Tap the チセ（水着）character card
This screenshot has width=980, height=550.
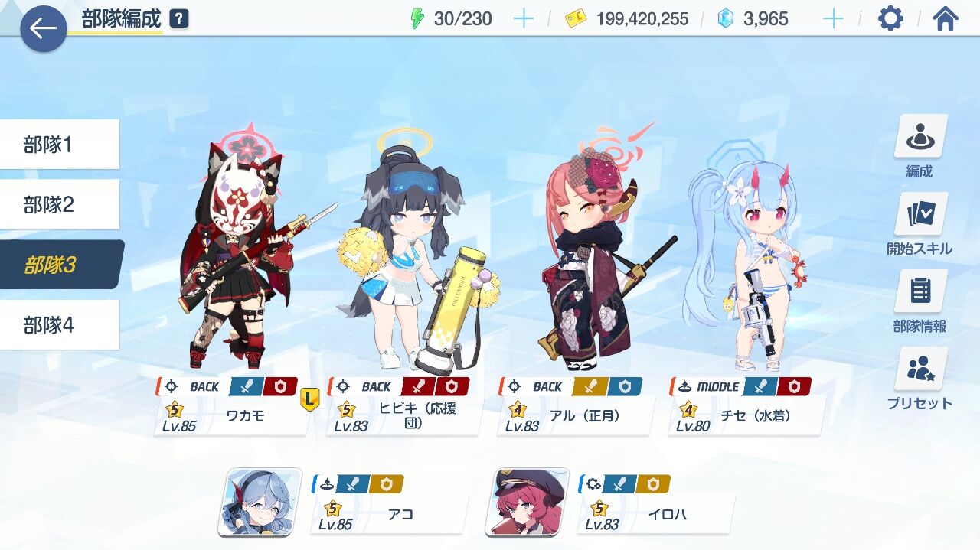(747, 407)
